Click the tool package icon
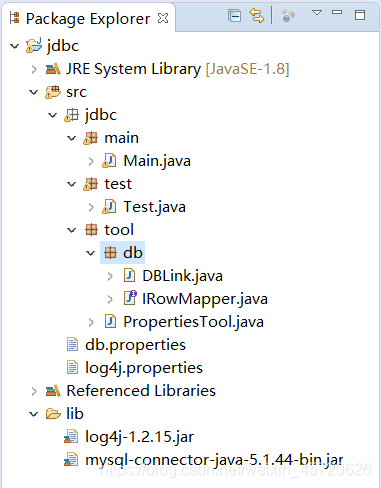 pos(91,230)
